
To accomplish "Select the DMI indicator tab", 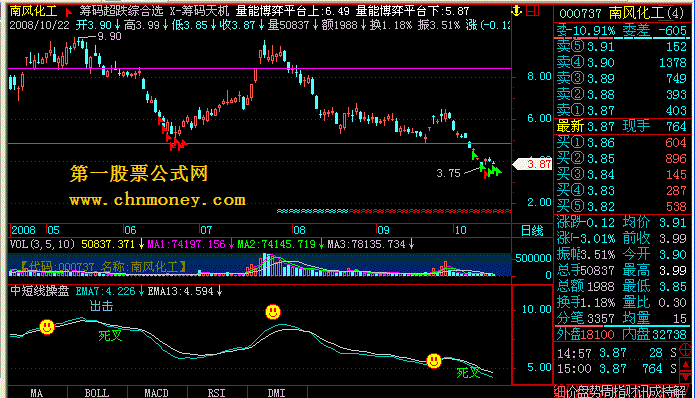I will [x=277, y=393].
